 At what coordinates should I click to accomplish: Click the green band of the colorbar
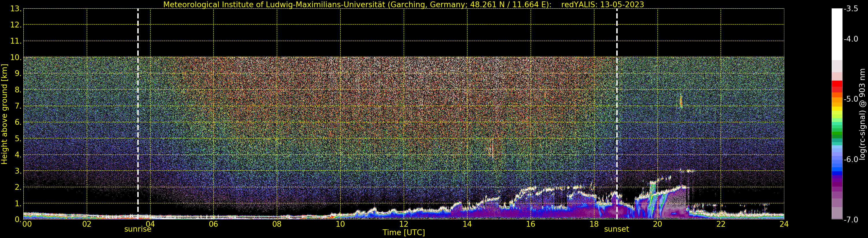pos(837,134)
